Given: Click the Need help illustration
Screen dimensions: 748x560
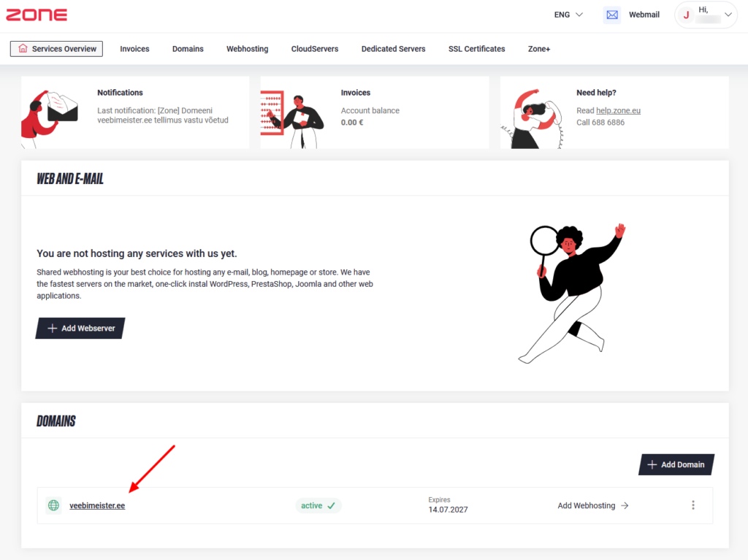Looking at the screenshot, I should point(533,117).
